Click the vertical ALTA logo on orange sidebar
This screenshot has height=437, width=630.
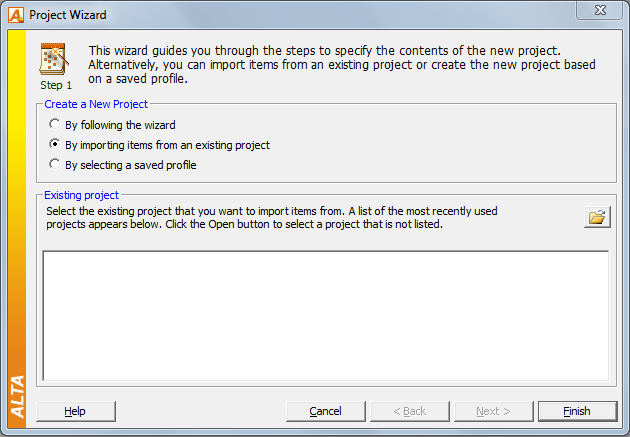(x=17, y=396)
